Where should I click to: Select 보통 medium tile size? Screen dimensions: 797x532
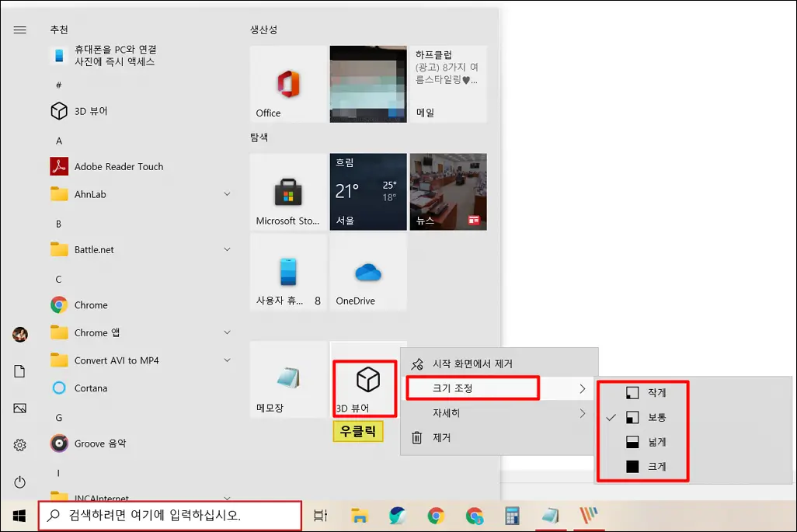[656, 418]
